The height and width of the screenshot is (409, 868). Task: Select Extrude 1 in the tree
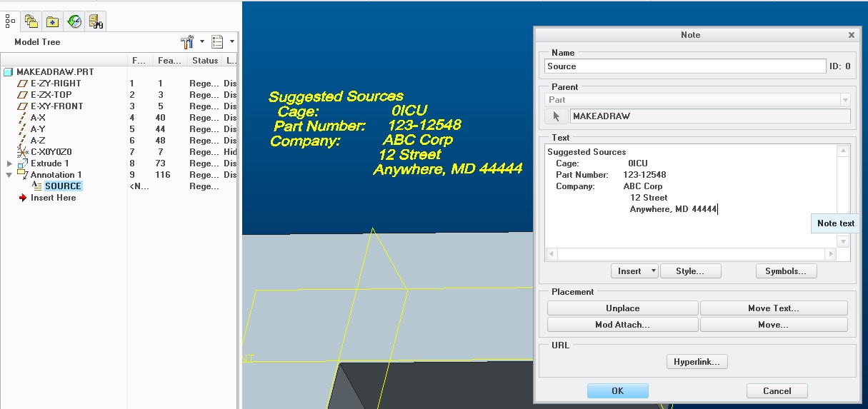[49, 163]
